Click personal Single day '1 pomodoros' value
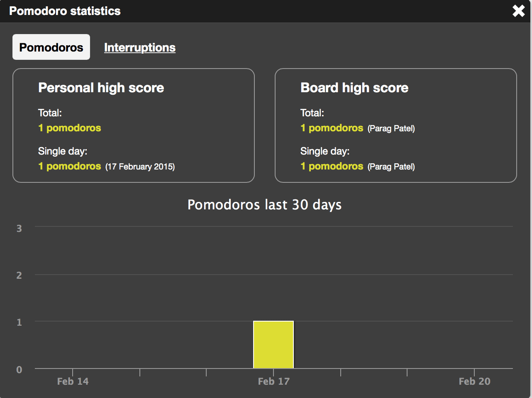This screenshot has height=398, width=532. click(x=70, y=166)
